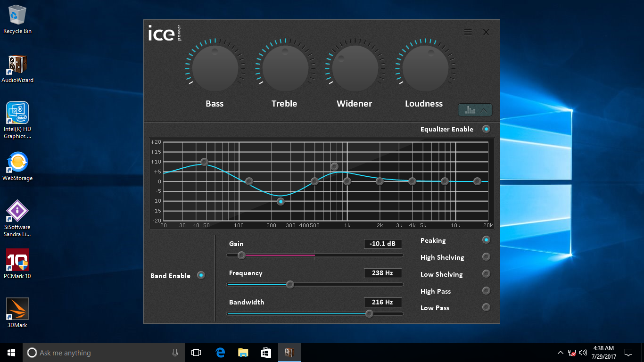Close the ICEpower window
This screenshot has width=644, height=362.
[x=486, y=32]
